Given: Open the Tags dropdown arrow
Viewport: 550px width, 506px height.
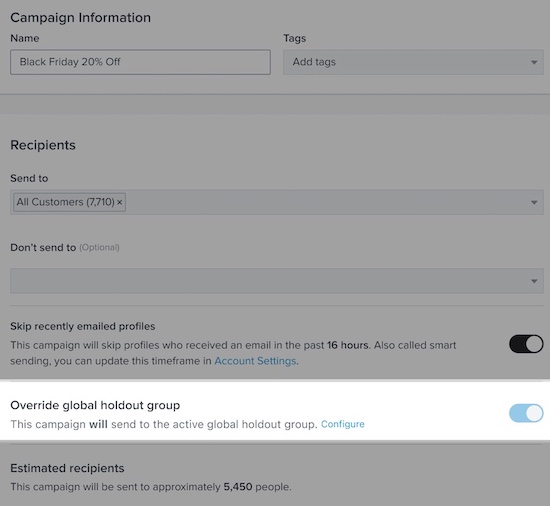Looking at the screenshot, I should (534, 62).
